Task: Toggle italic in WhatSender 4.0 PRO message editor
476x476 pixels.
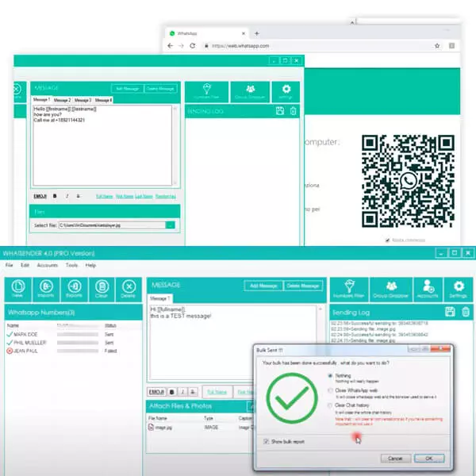Action: pos(182,392)
